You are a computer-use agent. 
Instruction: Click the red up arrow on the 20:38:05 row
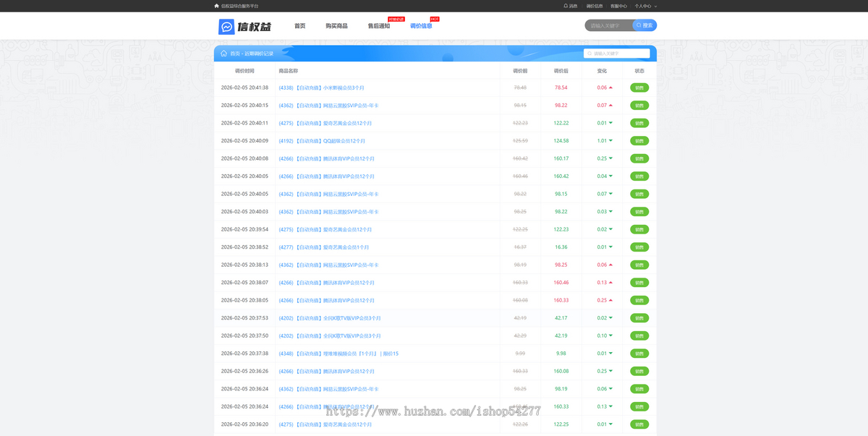(x=610, y=300)
